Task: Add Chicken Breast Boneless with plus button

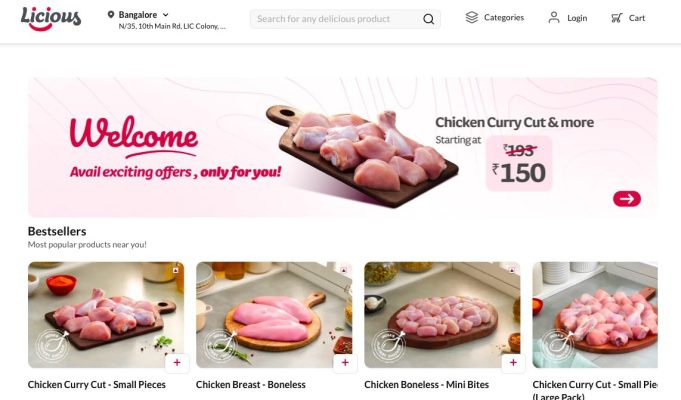Action: (345, 363)
